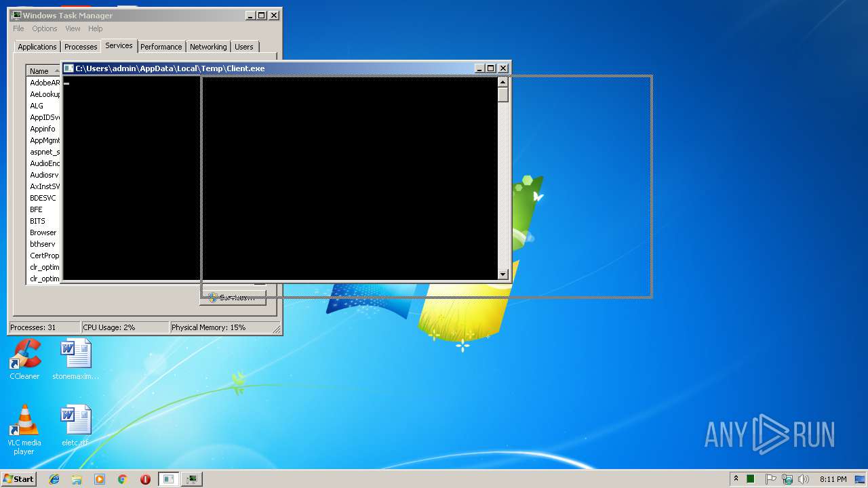Open the Help menu in Task Manager
The width and height of the screenshot is (868, 488).
(x=96, y=28)
